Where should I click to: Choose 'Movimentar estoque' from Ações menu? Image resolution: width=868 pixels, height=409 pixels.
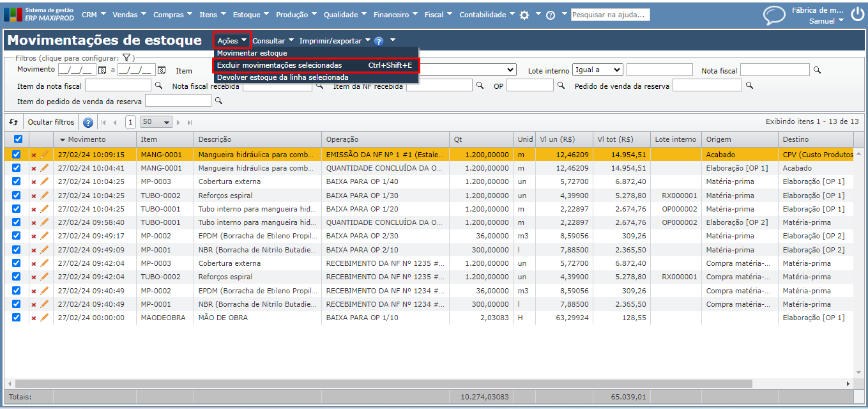pyautogui.click(x=252, y=53)
